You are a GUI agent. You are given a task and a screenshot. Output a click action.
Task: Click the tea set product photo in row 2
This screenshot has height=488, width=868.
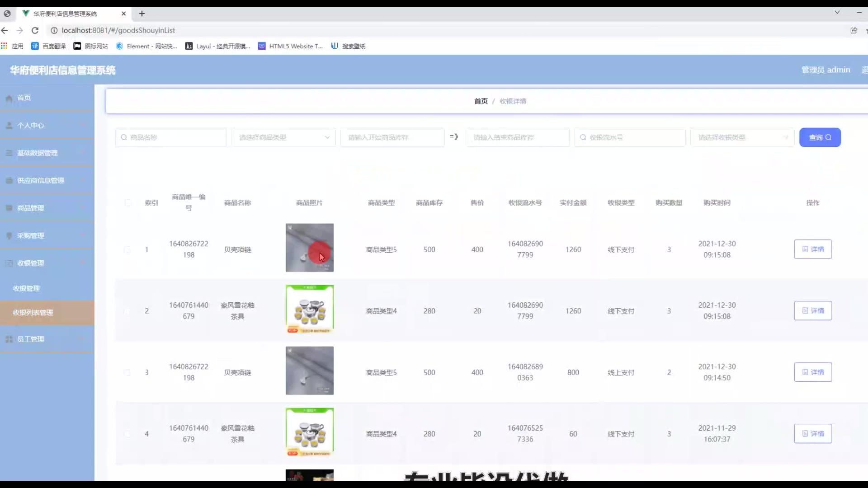[310, 309]
